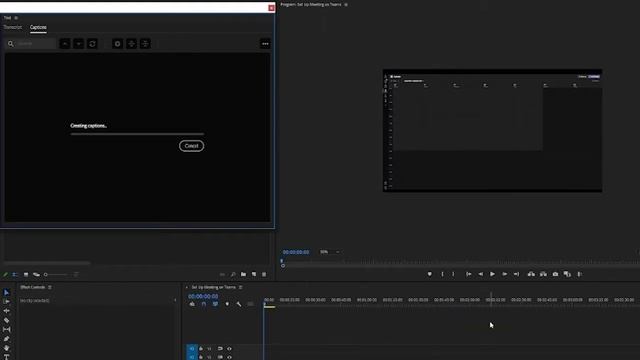Select the Hand tool
This screenshot has width=640, height=360.
coord(7,348)
